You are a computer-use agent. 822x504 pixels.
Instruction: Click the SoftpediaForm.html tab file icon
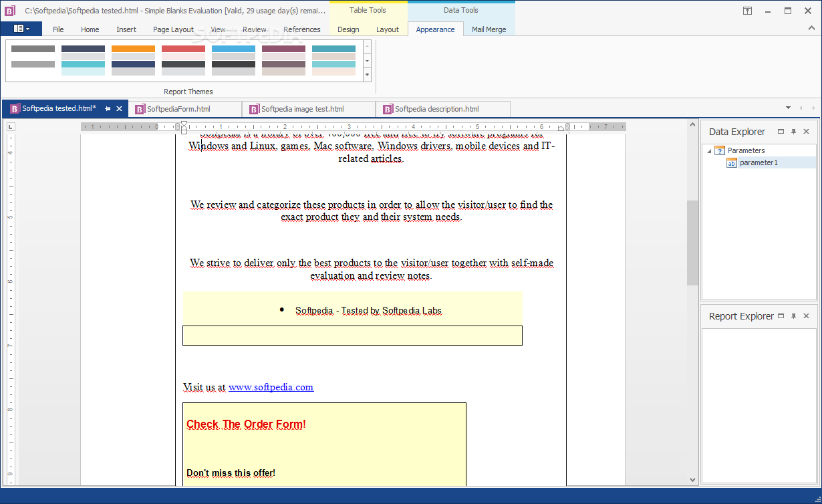click(x=140, y=109)
